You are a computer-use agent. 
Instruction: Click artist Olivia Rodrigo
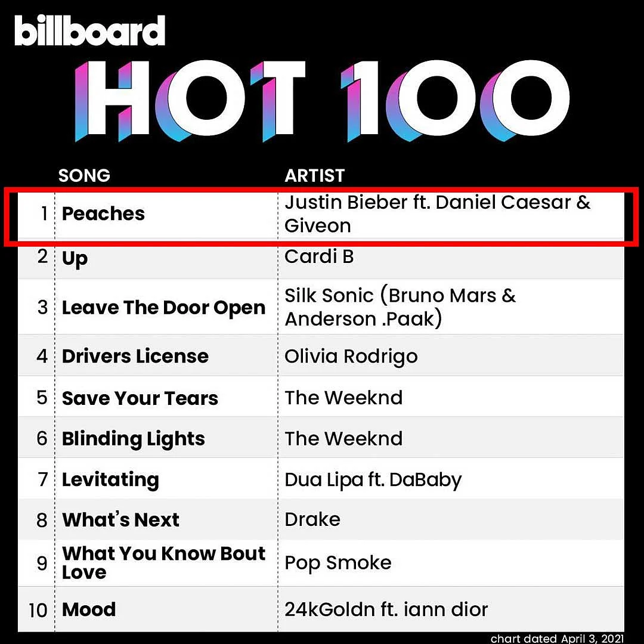coord(351,357)
